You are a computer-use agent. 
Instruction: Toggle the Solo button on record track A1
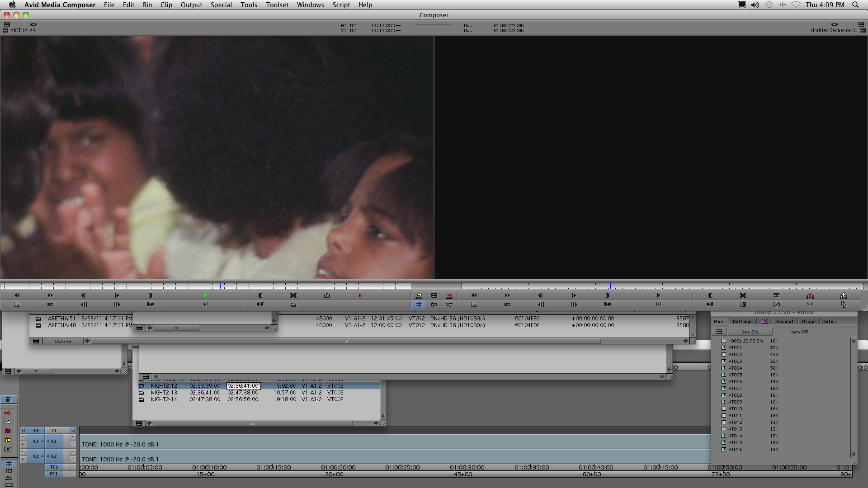tap(73, 437)
